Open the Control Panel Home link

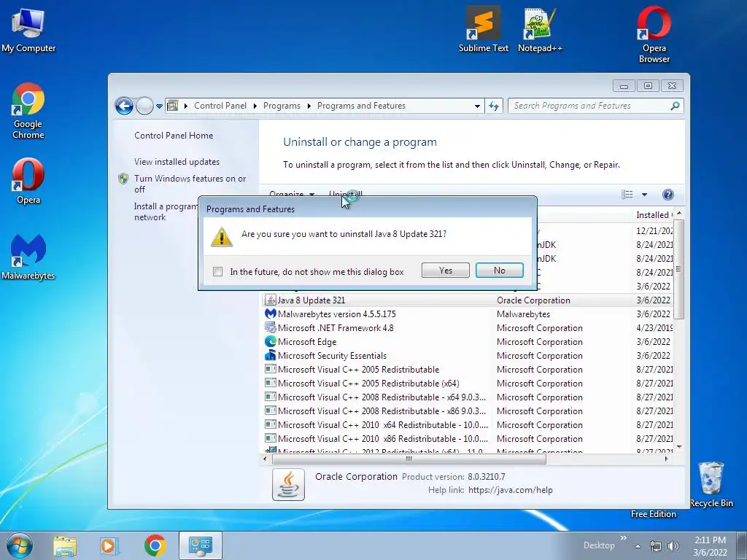[174, 135]
